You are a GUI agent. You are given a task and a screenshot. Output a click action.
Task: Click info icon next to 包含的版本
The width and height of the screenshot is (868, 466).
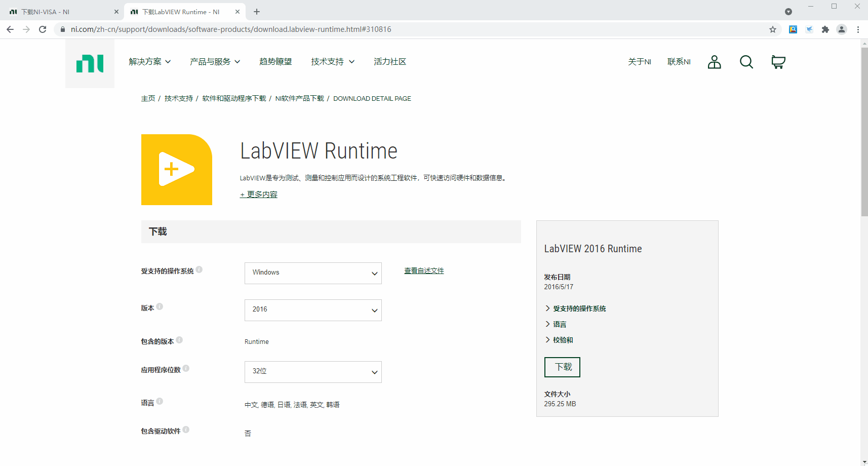(x=179, y=340)
